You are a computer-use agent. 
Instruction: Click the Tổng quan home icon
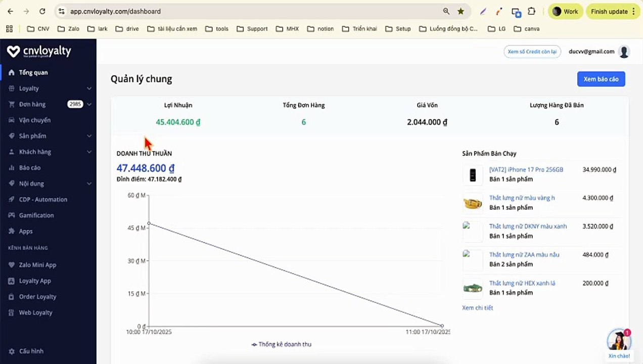pyautogui.click(x=12, y=72)
